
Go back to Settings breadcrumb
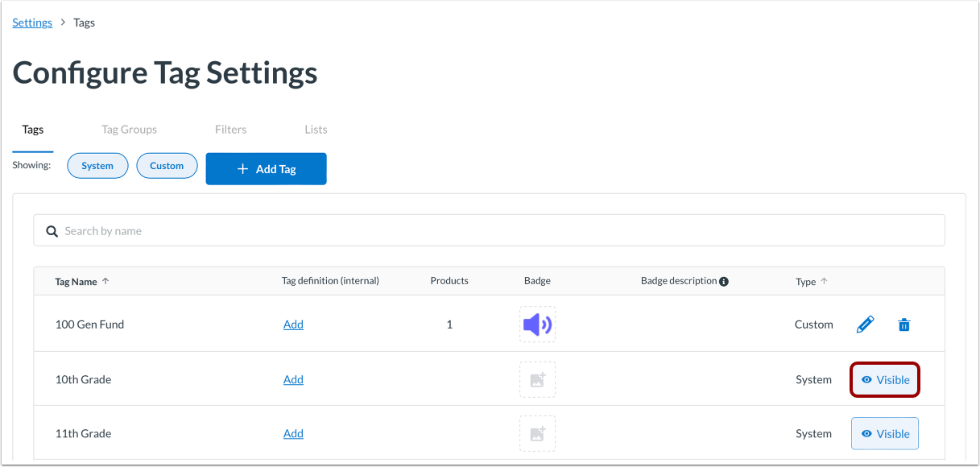pyautogui.click(x=32, y=23)
